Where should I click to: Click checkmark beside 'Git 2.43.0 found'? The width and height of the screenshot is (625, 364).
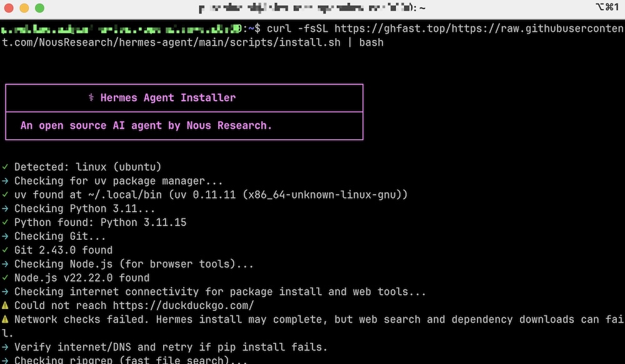tap(5, 250)
